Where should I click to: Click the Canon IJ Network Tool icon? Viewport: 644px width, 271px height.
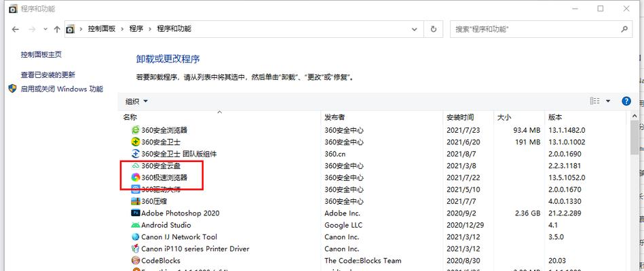pyautogui.click(x=136, y=237)
